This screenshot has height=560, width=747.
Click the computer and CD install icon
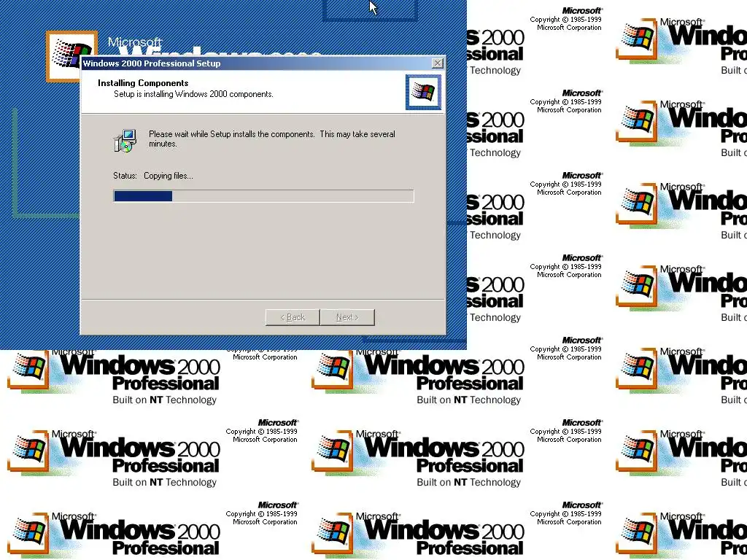pyautogui.click(x=125, y=141)
